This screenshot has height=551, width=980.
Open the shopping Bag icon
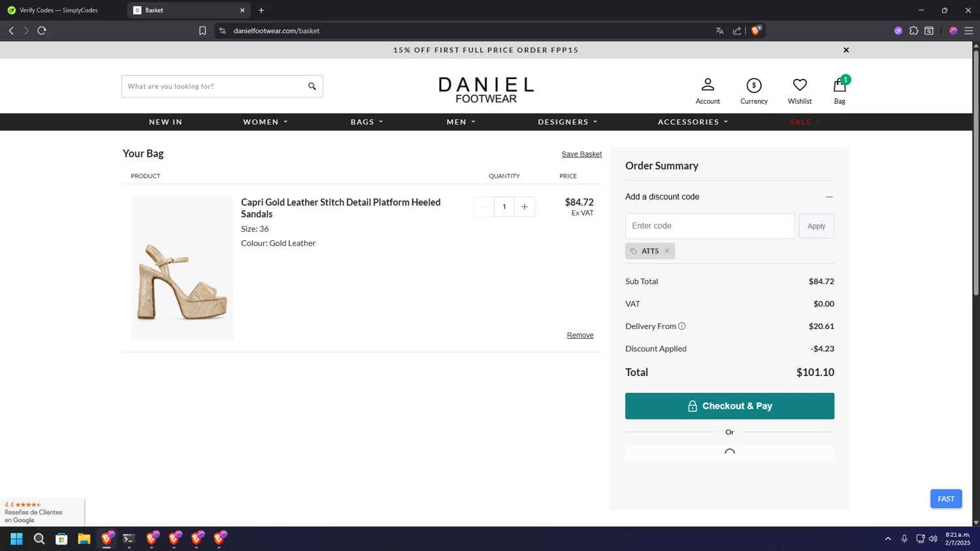[840, 91]
